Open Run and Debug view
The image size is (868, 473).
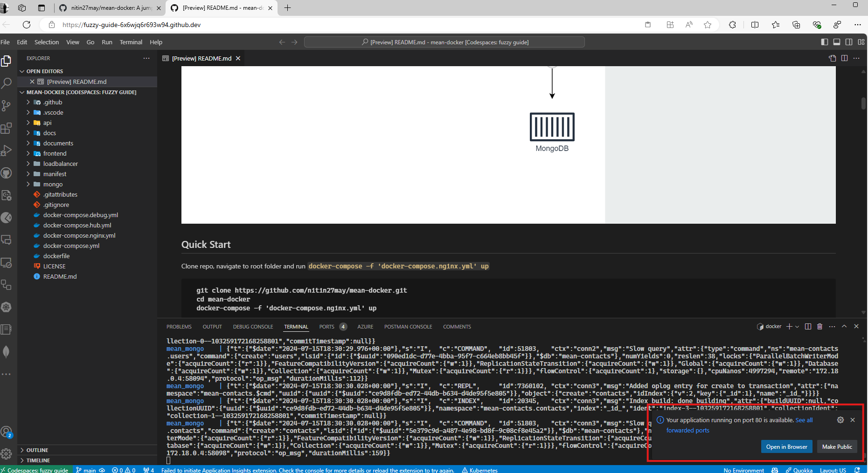(6, 151)
